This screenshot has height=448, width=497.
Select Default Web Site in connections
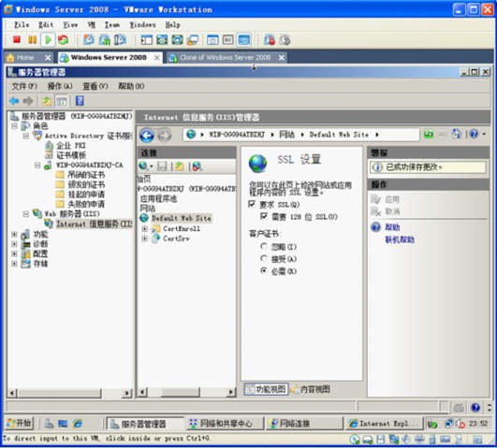(176, 218)
